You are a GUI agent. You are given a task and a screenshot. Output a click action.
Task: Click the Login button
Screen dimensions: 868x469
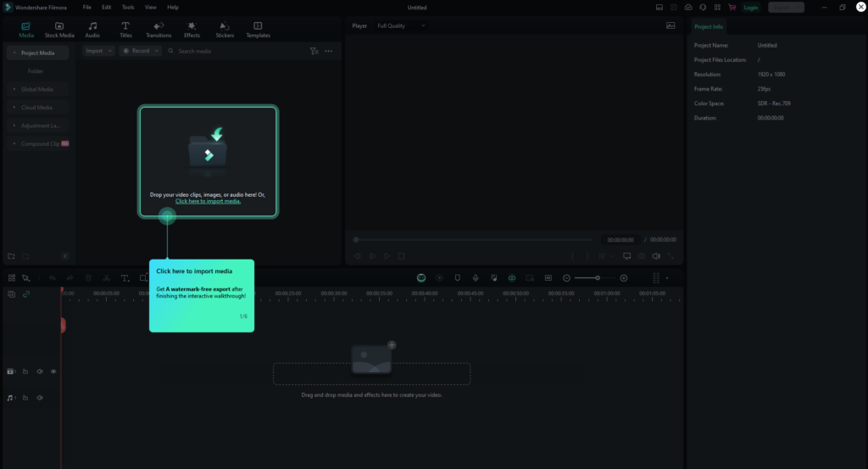(751, 8)
